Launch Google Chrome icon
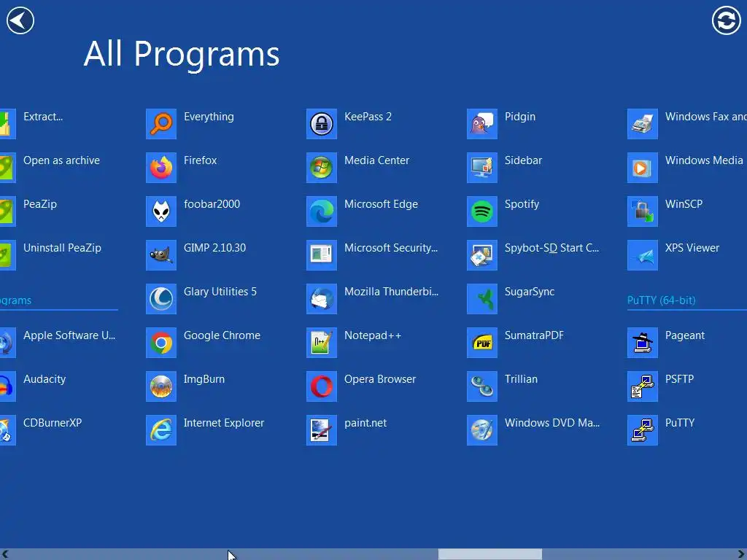The image size is (747, 560). [161, 343]
